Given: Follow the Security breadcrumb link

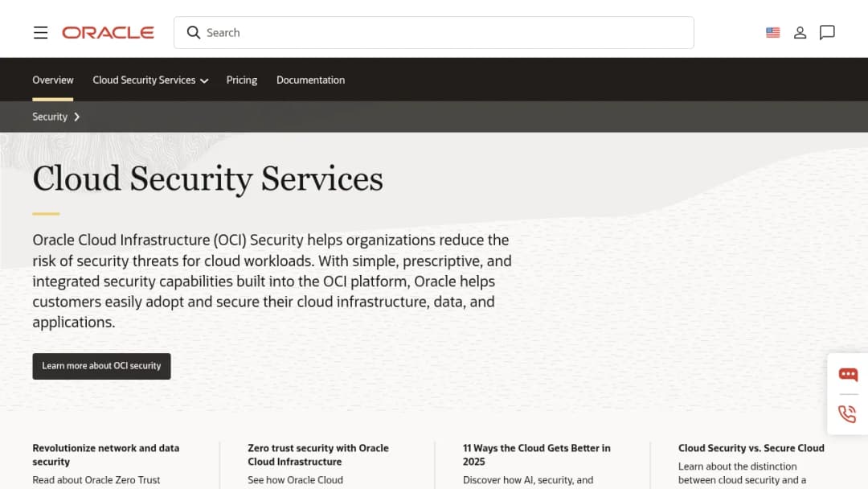Looking at the screenshot, I should [50, 117].
